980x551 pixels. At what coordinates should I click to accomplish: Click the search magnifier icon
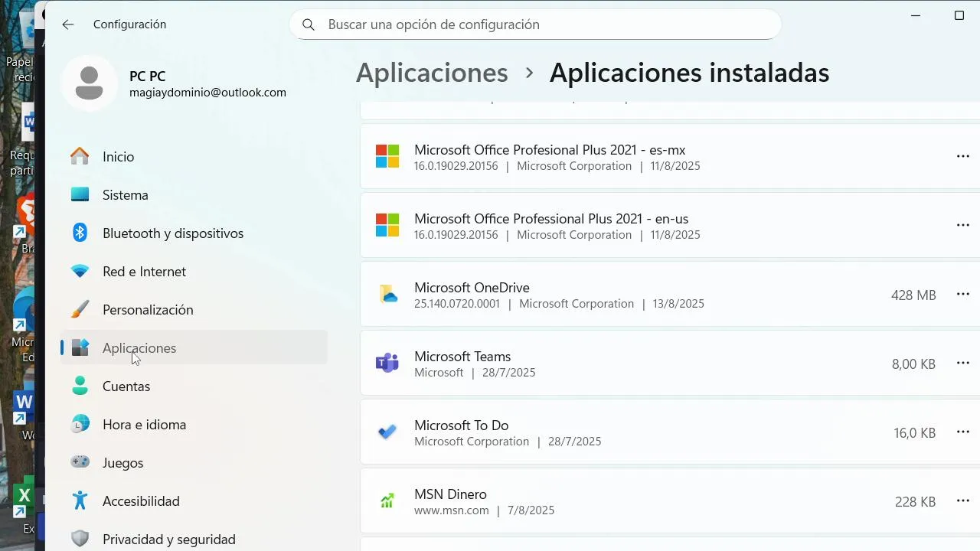(x=309, y=24)
